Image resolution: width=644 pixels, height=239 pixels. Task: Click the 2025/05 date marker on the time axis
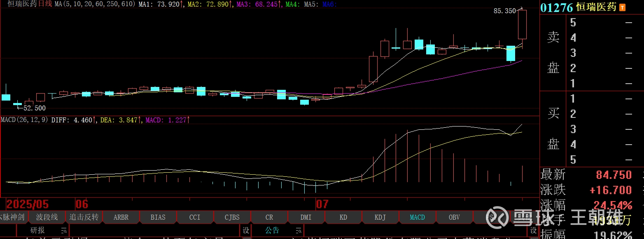[28, 204]
